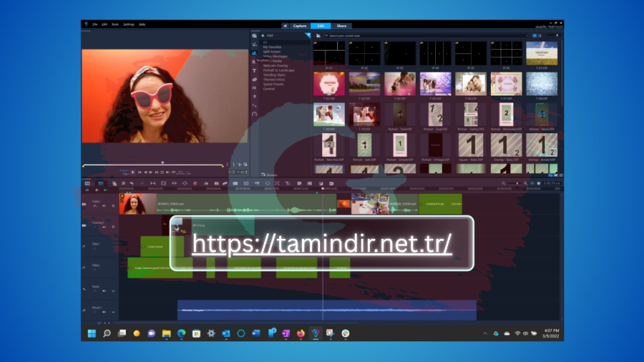Select My Favorites category
The height and width of the screenshot is (362, 644).
pyautogui.click(x=272, y=47)
